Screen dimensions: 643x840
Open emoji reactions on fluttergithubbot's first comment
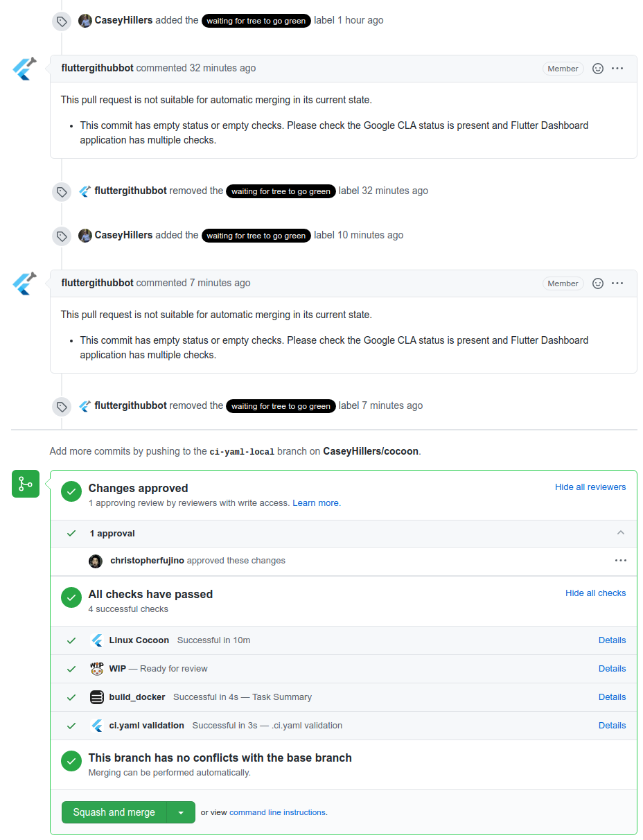coord(597,68)
